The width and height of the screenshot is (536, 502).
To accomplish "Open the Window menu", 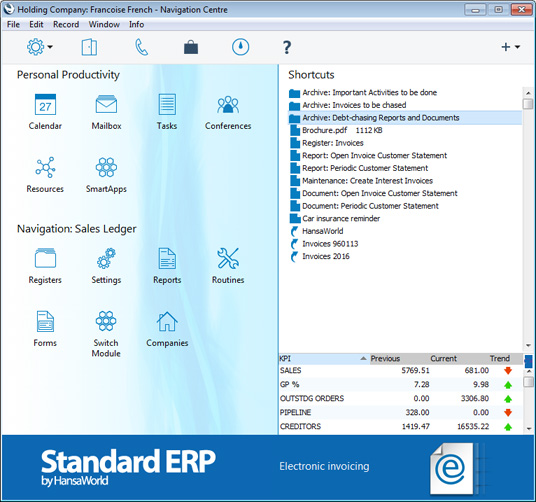I will [x=104, y=24].
